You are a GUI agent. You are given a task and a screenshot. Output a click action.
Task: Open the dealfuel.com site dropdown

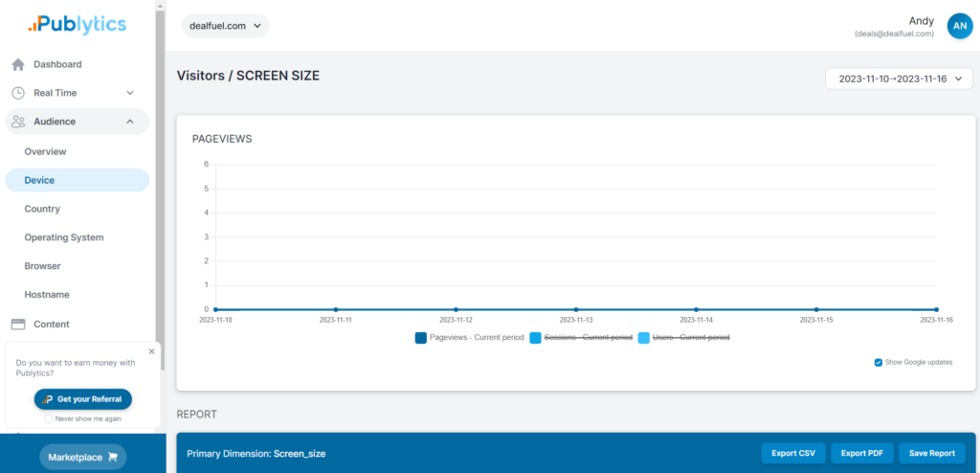[225, 26]
